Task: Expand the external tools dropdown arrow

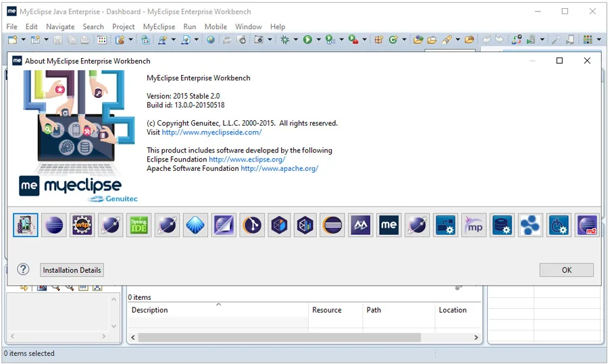Action: pyautogui.click(x=365, y=40)
